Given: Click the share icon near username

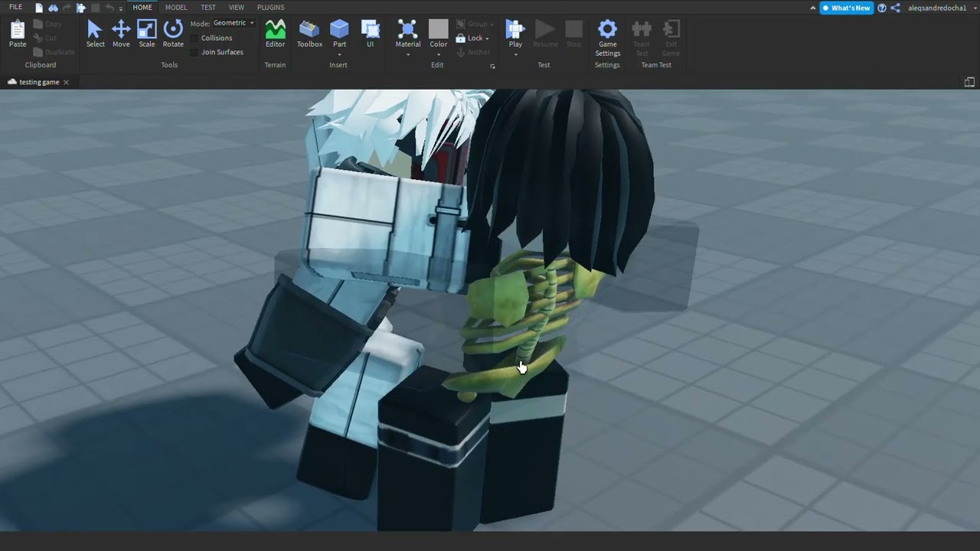Looking at the screenshot, I should [x=895, y=8].
